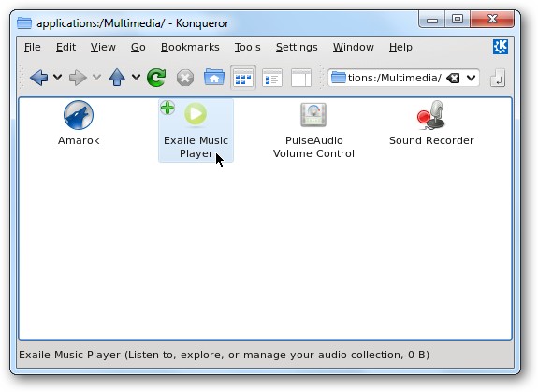The image size is (538, 392).
Task: Go to the home folder icon
Action: 214,77
